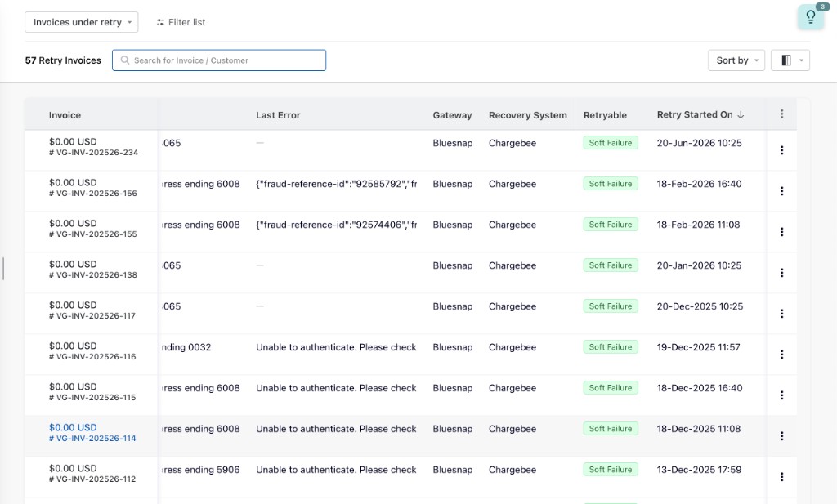Viewport: 837px width, 504px height.
Task: Open the column layout icon dropdown
Action: pyautogui.click(x=790, y=60)
